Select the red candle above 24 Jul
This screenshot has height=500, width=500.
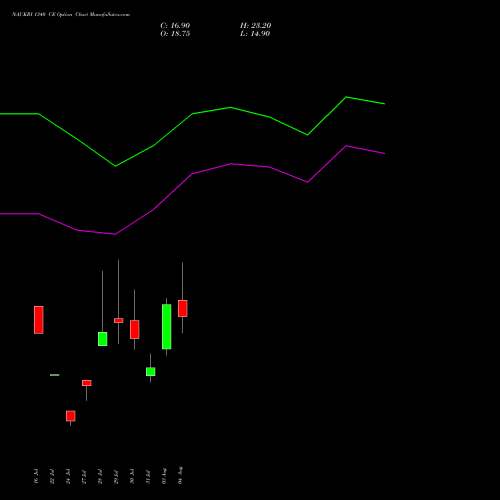[71, 416]
